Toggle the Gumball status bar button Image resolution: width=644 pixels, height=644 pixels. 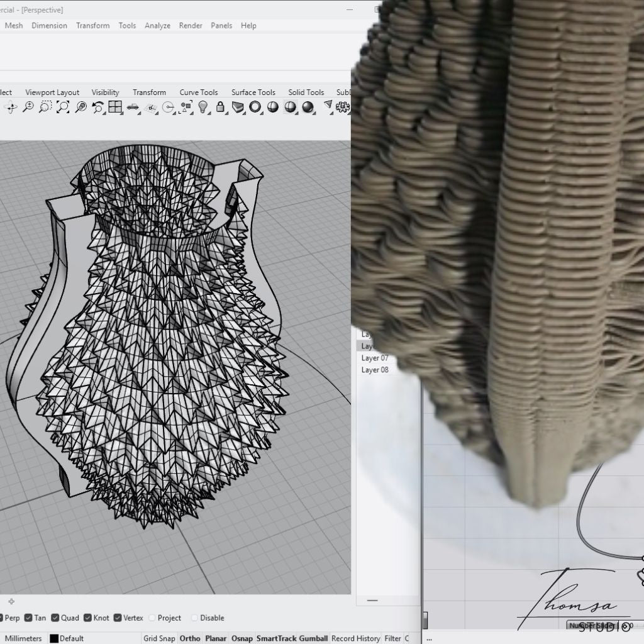313,638
